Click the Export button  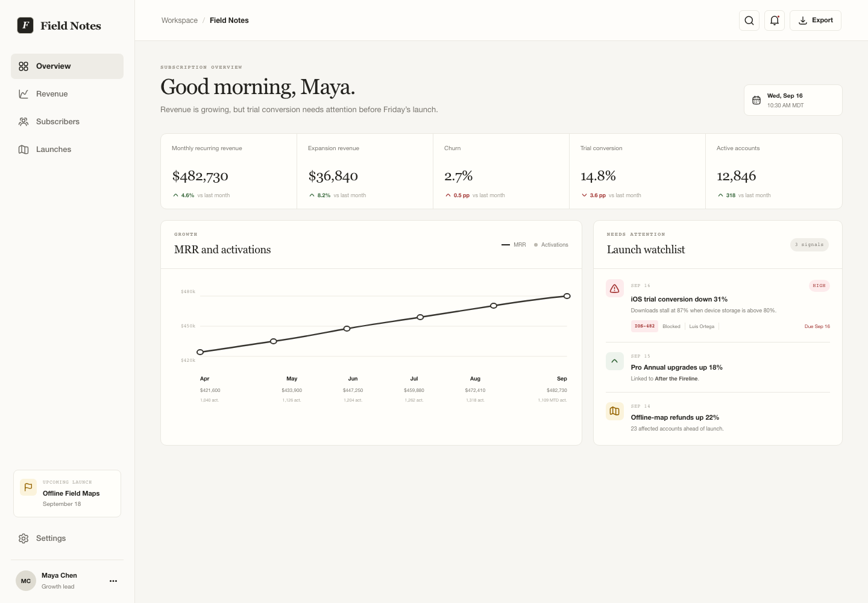816,21
